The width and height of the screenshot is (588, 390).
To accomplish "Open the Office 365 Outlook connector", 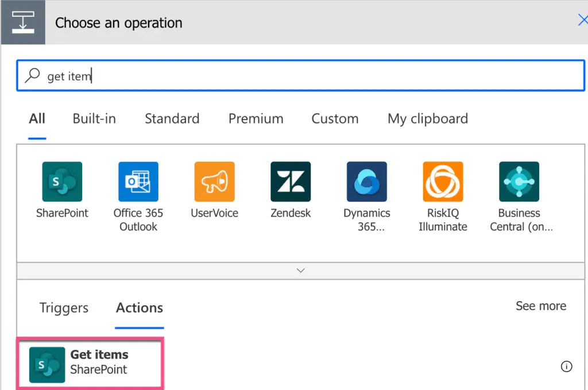I will (x=138, y=181).
